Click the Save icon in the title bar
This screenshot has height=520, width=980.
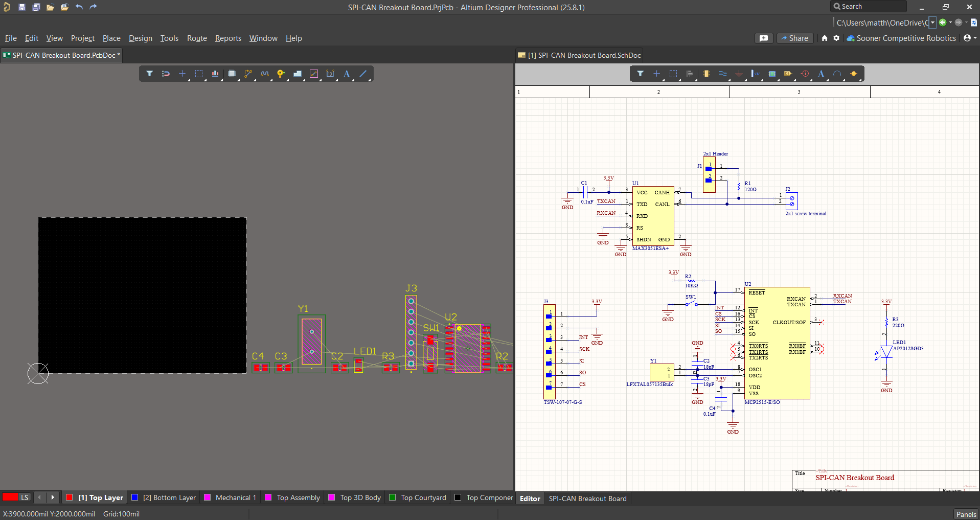pos(22,7)
